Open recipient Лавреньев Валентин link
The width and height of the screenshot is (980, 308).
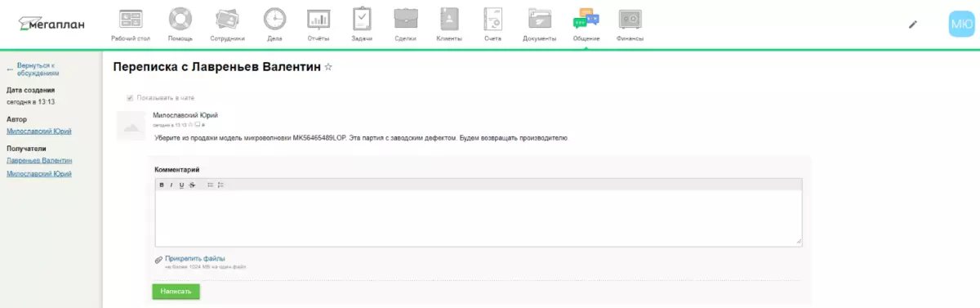[x=39, y=161]
